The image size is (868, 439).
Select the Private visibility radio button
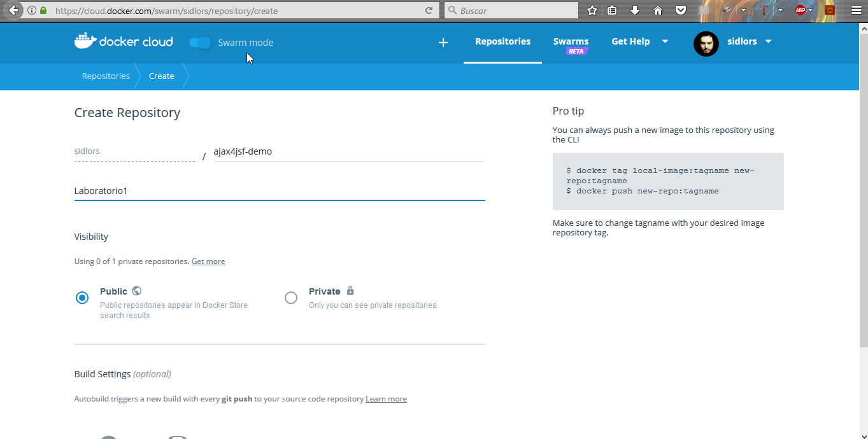[x=291, y=298]
